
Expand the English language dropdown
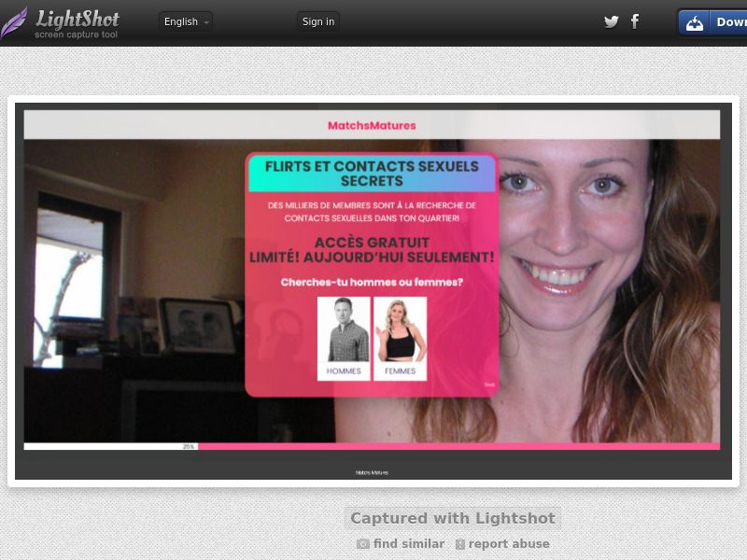(x=186, y=21)
